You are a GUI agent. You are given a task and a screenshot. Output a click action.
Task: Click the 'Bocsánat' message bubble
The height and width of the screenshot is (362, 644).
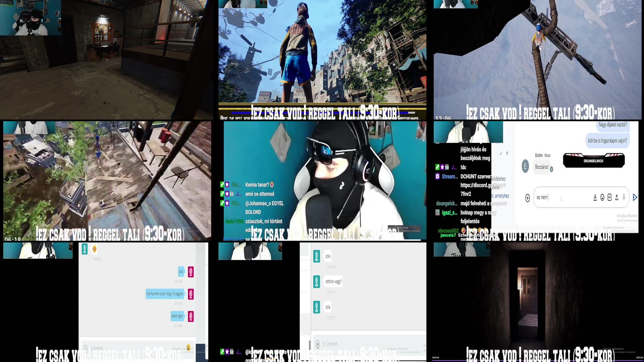point(541,167)
